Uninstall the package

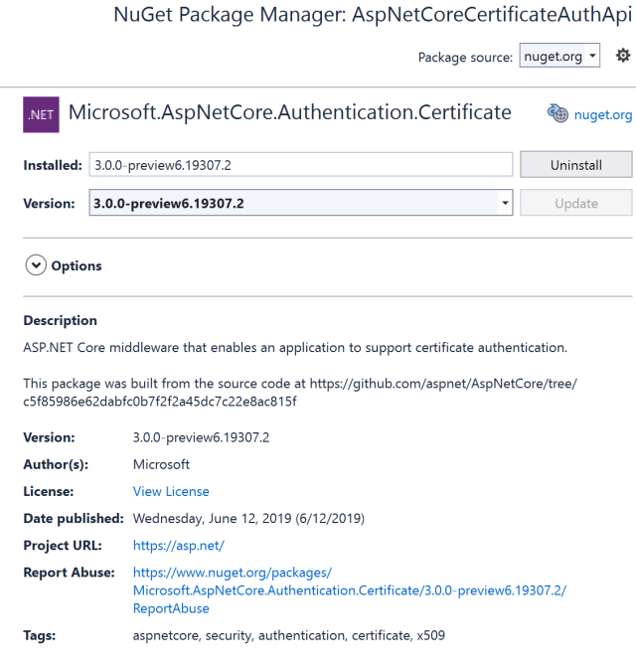click(575, 165)
